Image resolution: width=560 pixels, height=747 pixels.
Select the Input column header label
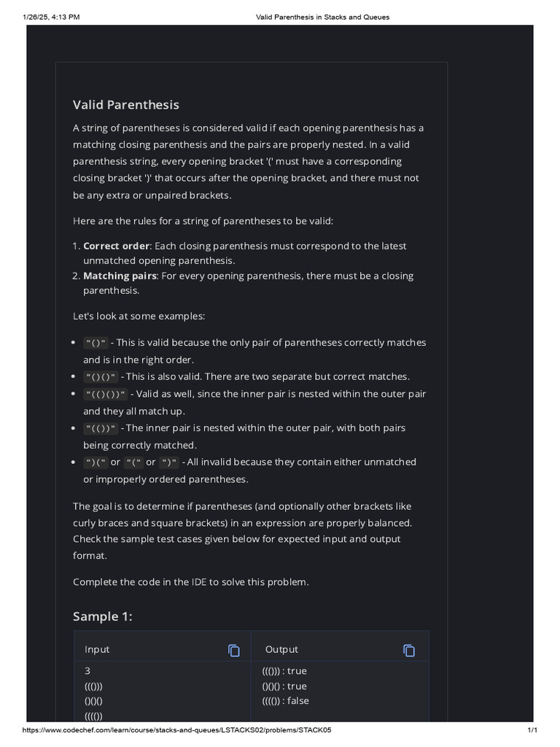(97, 650)
